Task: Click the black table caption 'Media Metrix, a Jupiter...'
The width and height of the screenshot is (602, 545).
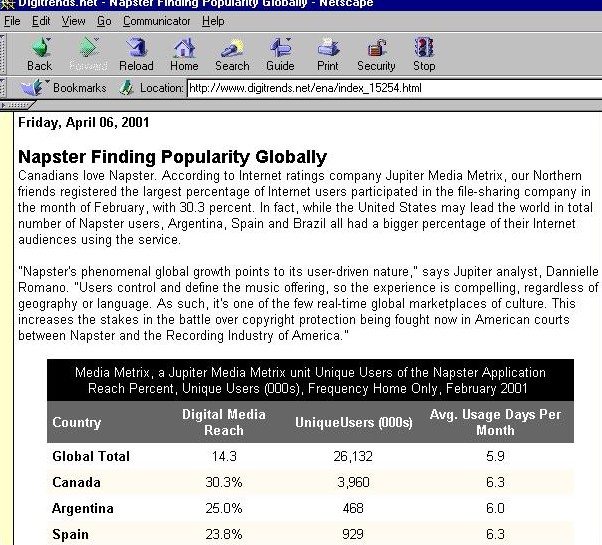Action: [311, 380]
